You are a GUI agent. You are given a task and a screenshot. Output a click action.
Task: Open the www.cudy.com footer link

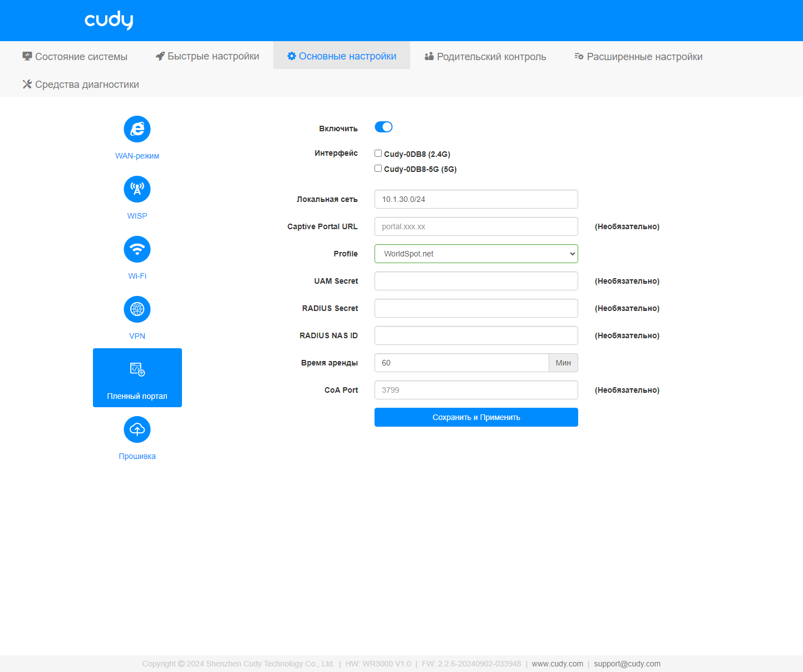pyautogui.click(x=558, y=664)
